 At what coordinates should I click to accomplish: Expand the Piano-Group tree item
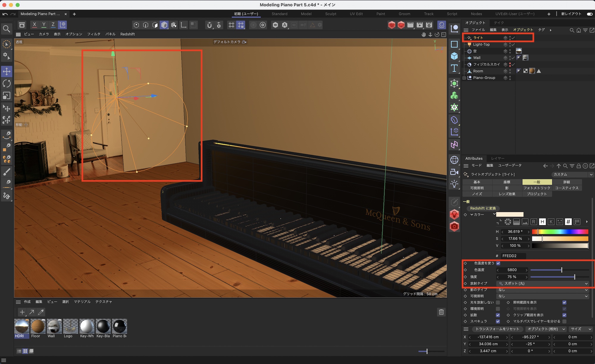[x=464, y=78]
